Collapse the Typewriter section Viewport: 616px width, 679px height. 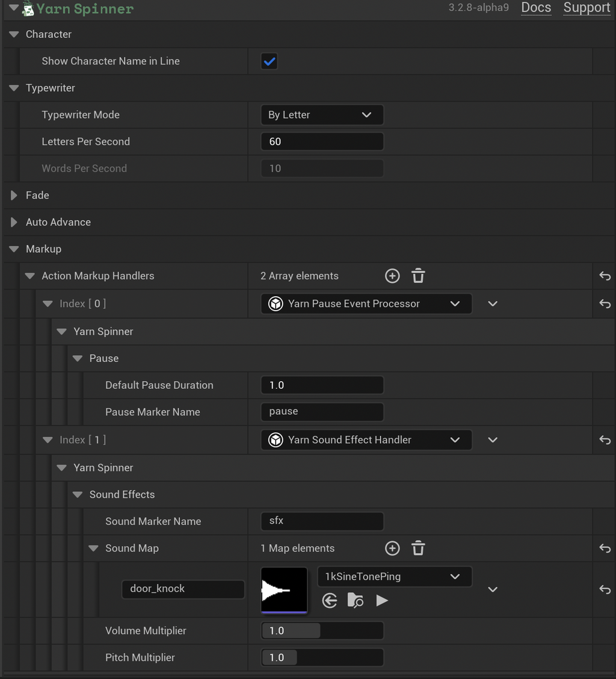pyautogui.click(x=14, y=88)
